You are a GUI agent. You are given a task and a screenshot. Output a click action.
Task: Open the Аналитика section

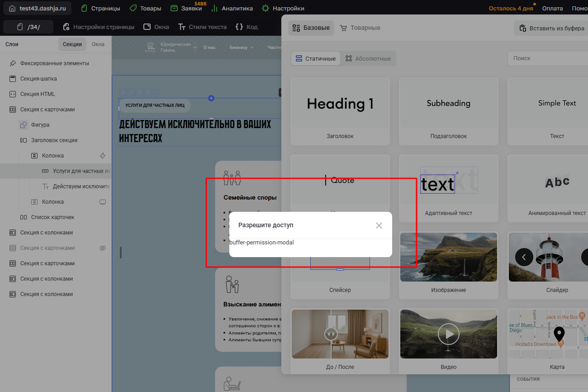232,9
